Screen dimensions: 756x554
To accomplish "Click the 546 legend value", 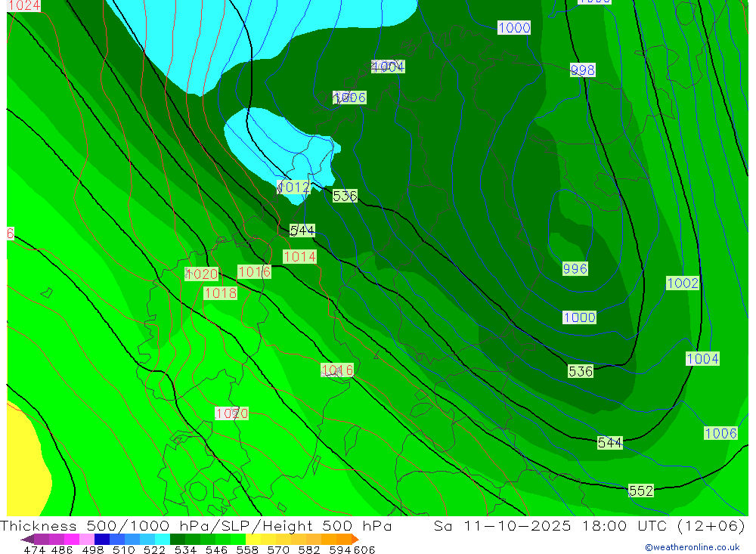I will (216, 550).
